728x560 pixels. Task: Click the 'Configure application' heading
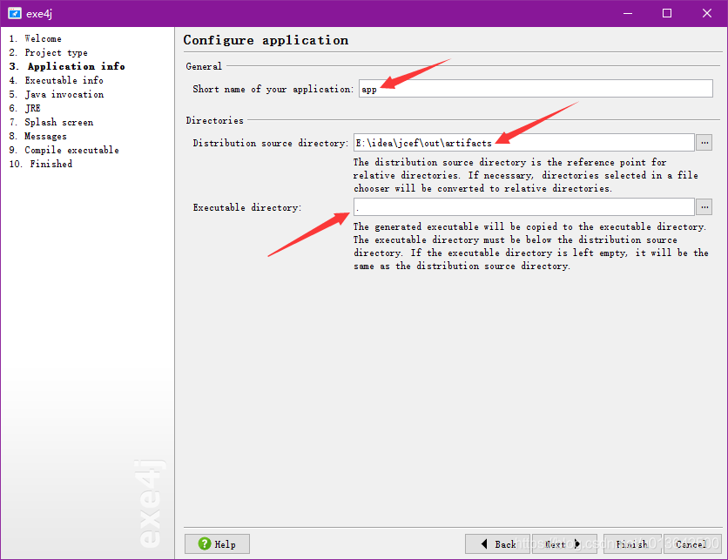[x=266, y=40]
